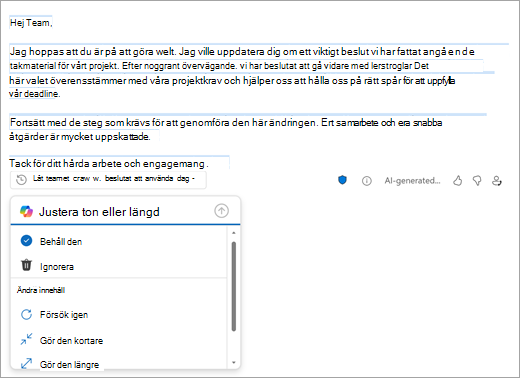The height and width of the screenshot is (378, 520).
Task: Click the refresh icon beside Försök igen
Action: [x=26, y=314]
